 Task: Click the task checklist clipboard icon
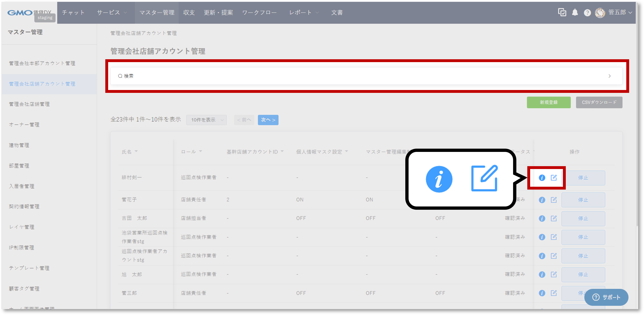pos(562,12)
